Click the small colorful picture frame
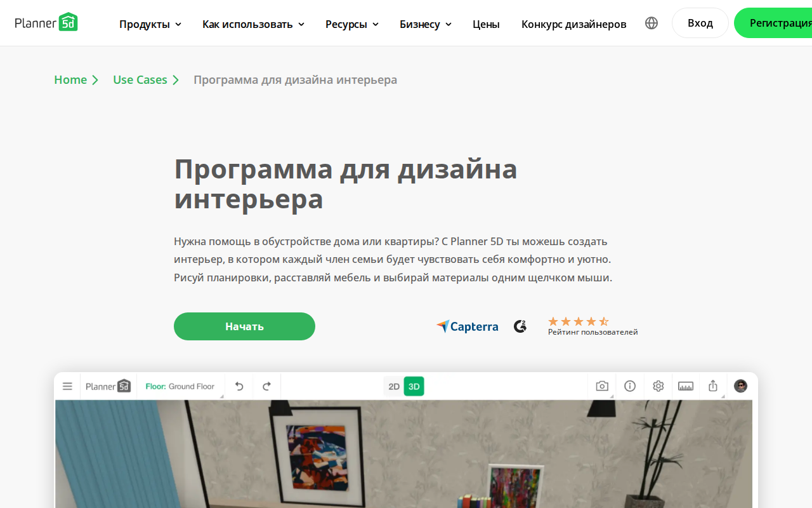812x508 pixels. tap(514, 486)
